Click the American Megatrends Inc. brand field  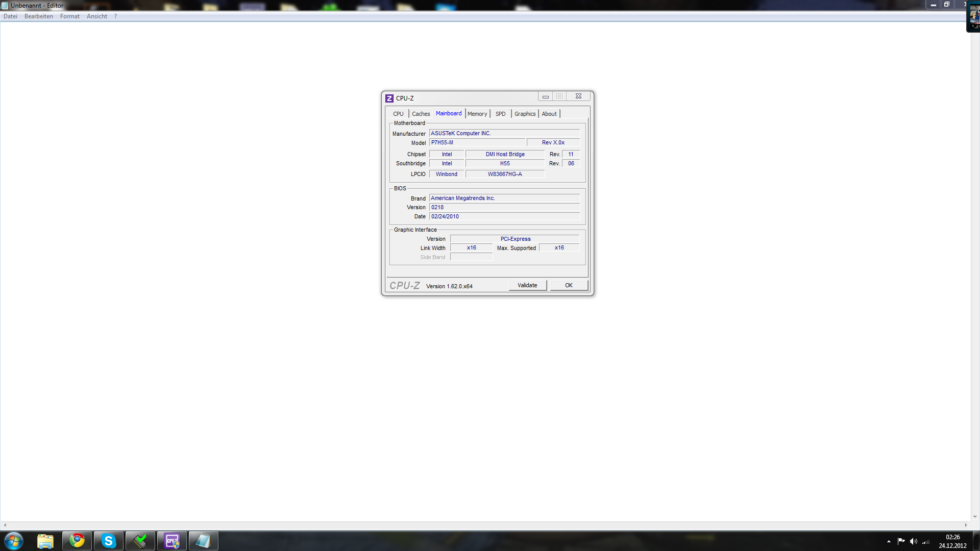click(504, 198)
